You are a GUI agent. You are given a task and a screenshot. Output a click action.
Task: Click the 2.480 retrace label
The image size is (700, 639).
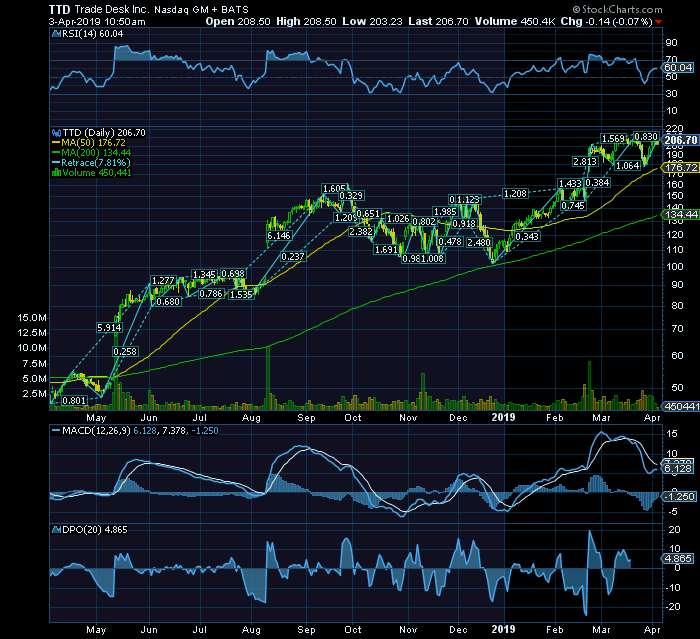coord(479,242)
